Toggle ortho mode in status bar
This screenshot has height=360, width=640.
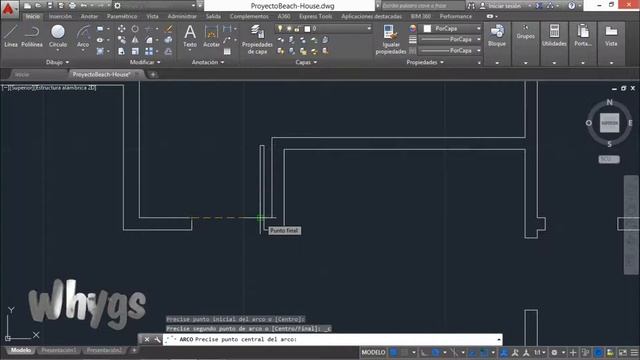tap(424, 352)
